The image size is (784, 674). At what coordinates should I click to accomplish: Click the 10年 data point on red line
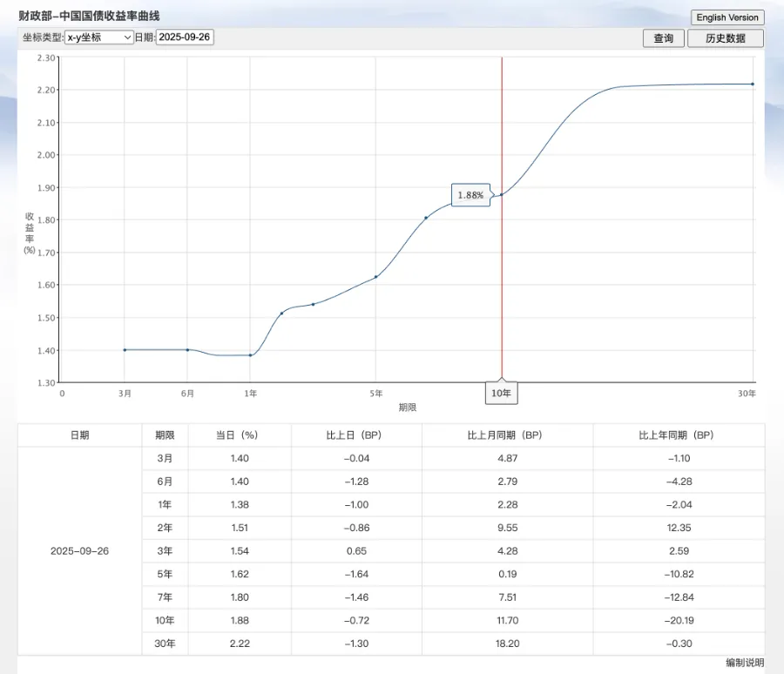pyautogui.click(x=501, y=194)
